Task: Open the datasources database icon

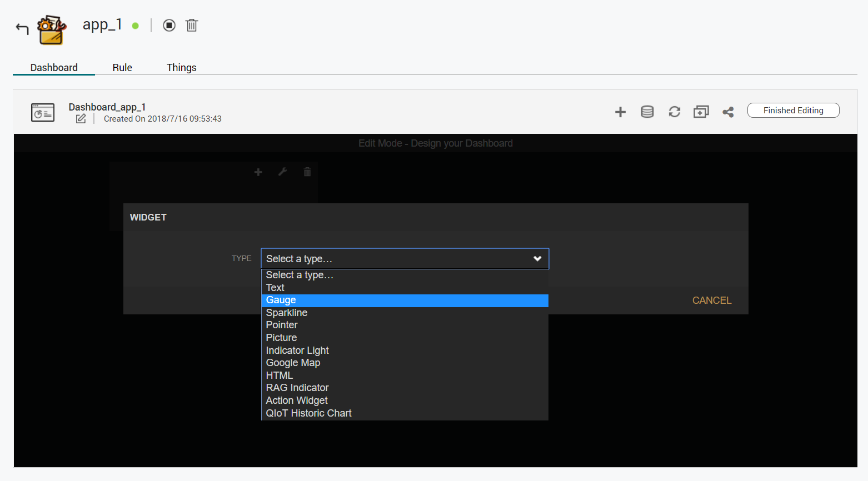Action: [x=647, y=112]
